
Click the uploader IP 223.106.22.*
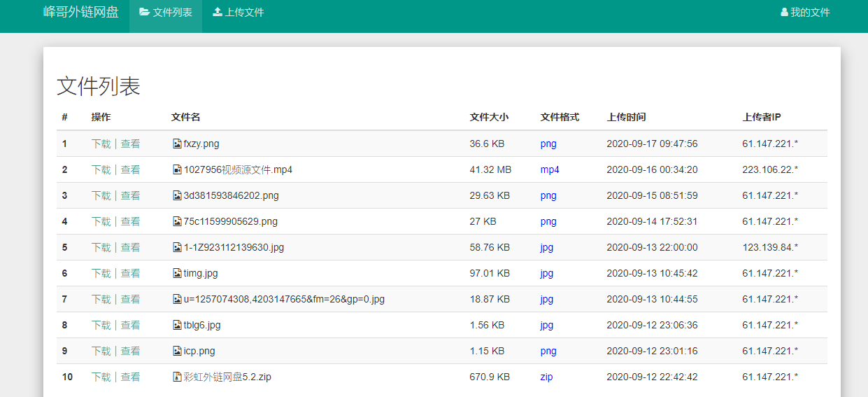tap(770, 169)
